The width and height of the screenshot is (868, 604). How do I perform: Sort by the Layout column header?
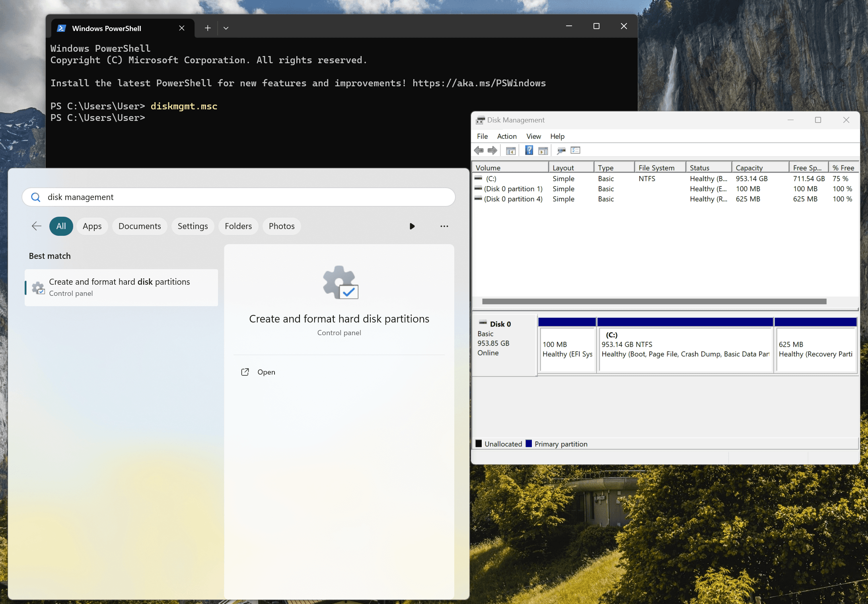(x=571, y=168)
